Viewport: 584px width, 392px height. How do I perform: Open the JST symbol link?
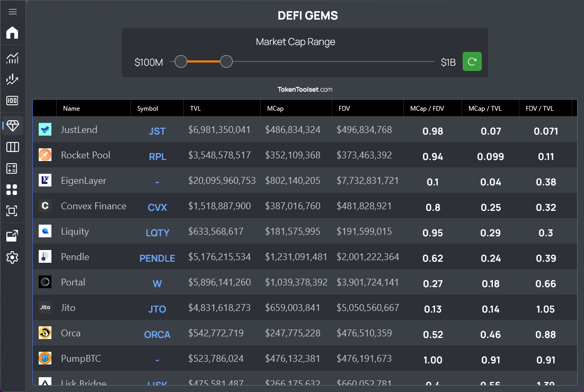(x=157, y=131)
